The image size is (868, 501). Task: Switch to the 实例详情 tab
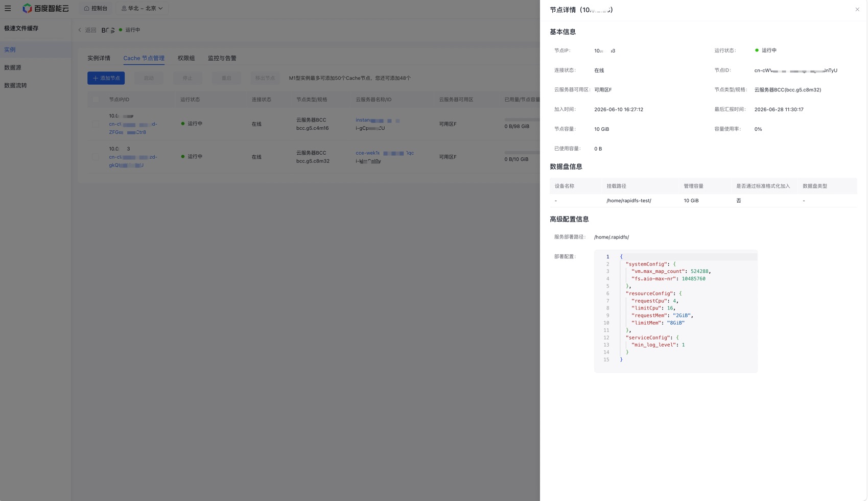(x=99, y=58)
